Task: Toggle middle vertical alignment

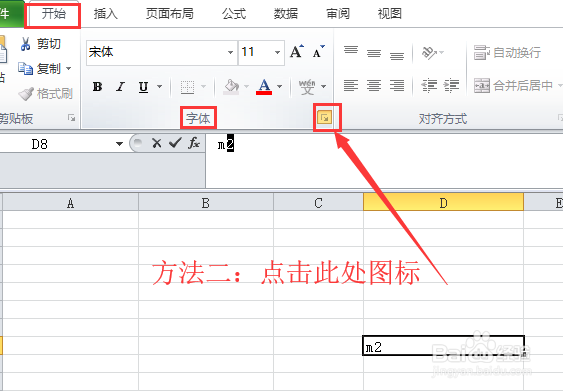Action: [x=374, y=52]
